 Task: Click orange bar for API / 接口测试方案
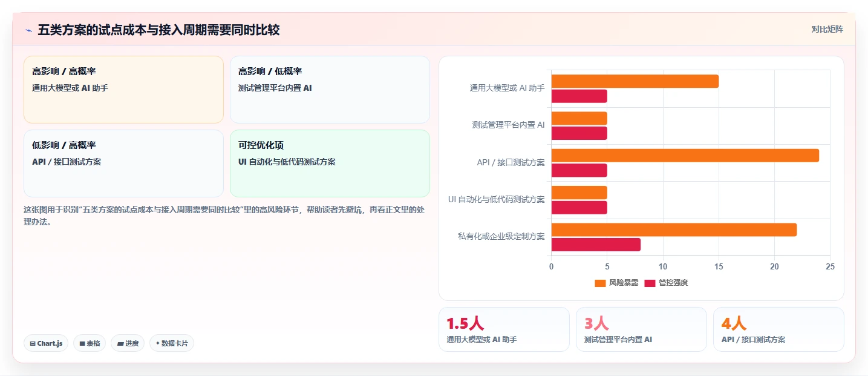click(685, 156)
